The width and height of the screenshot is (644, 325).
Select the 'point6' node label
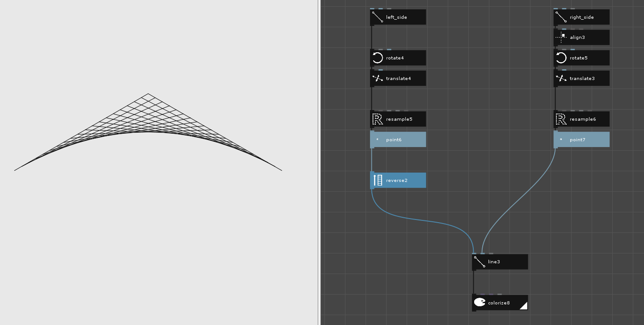coord(394,139)
